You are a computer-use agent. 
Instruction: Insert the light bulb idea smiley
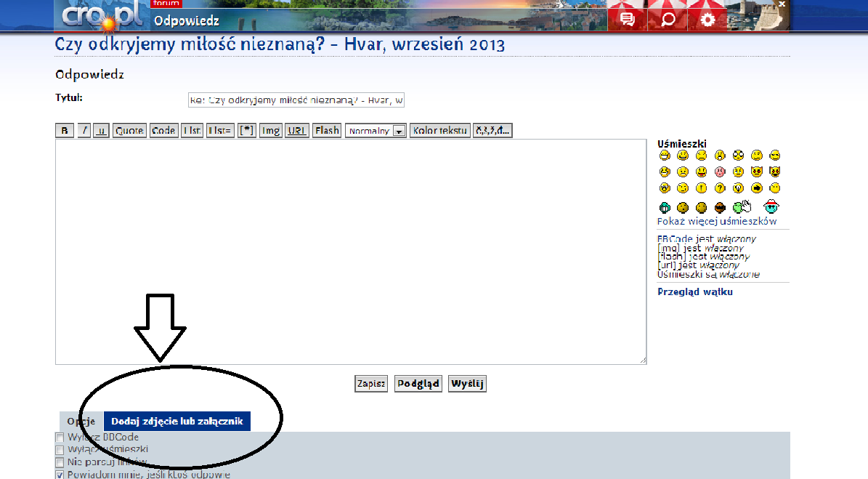click(738, 188)
